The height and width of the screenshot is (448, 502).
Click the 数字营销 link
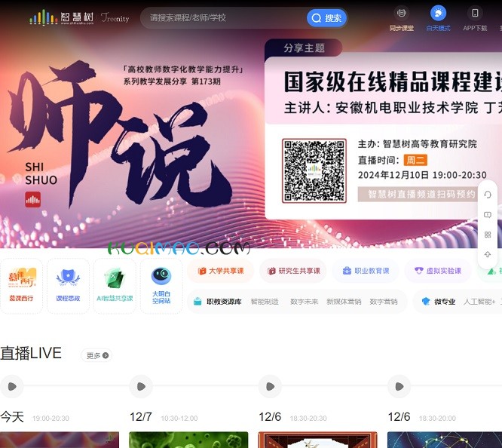click(x=384, y=302)
